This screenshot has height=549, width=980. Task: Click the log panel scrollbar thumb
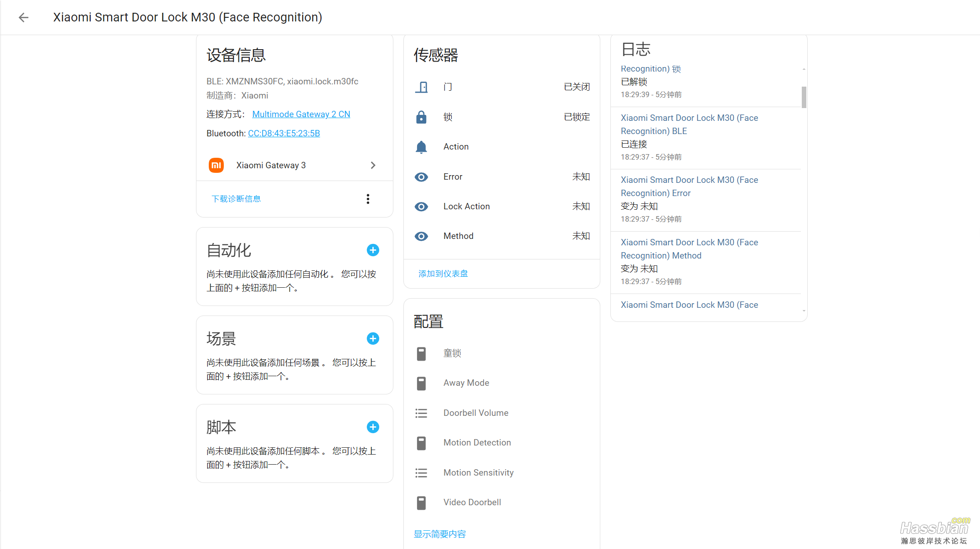point(804,97)
